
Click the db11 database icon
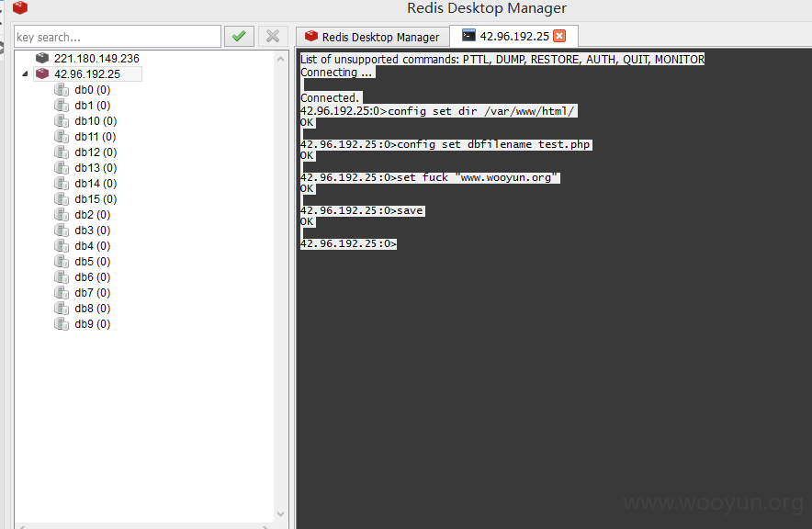click(62, 136)
